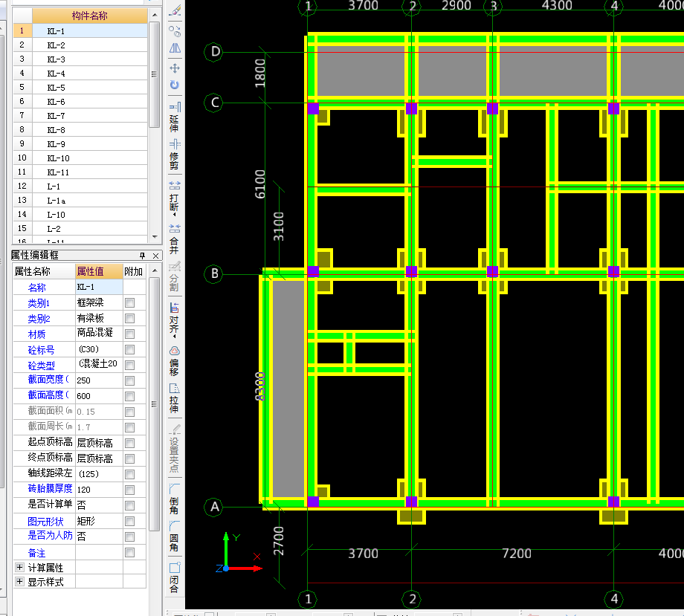Edit the 截面宽度 value 250

[99, 380]
